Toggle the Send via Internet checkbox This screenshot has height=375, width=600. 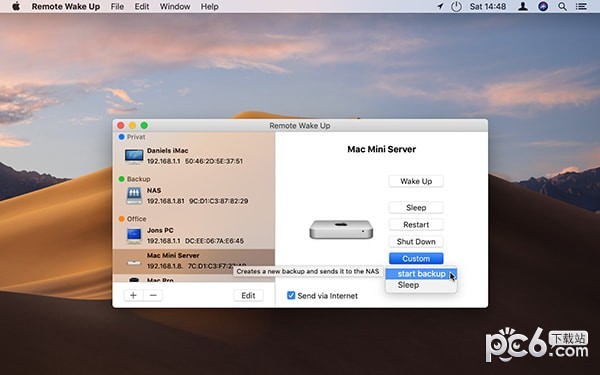pyautogui.click(x=291, y=295)
